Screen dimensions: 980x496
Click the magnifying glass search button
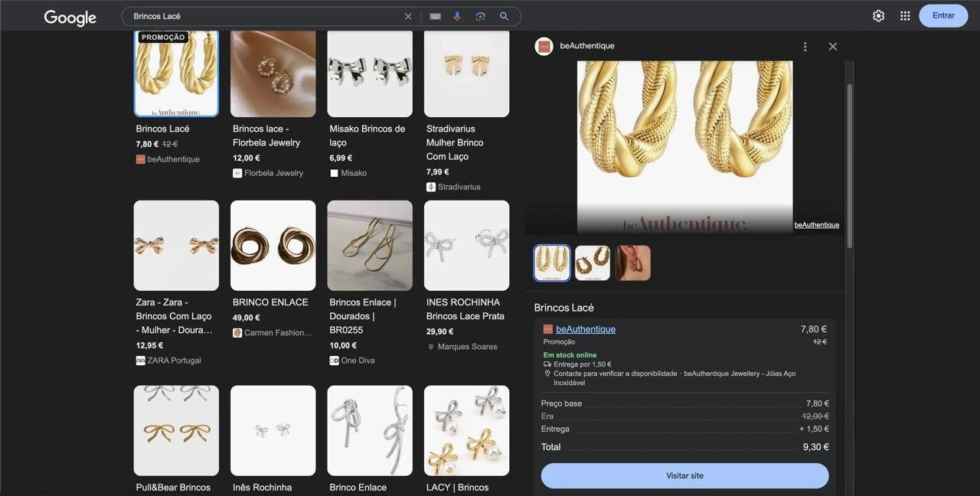[x=504, y=16]
